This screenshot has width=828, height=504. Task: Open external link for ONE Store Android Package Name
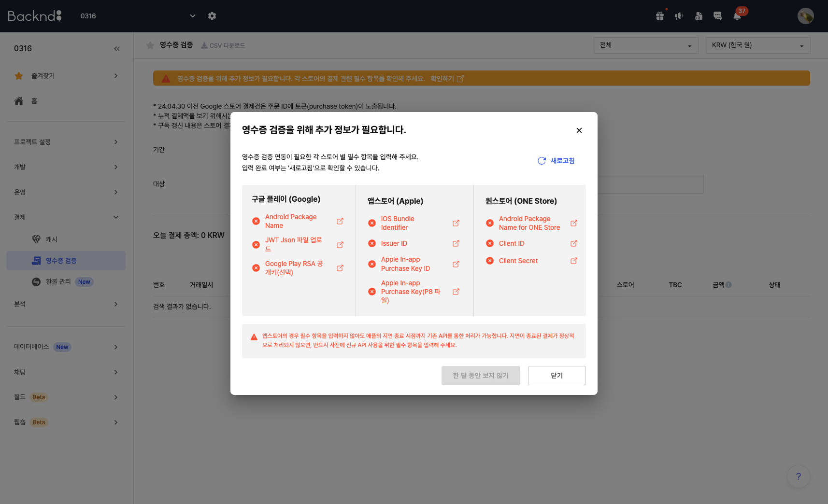[574, 223]
